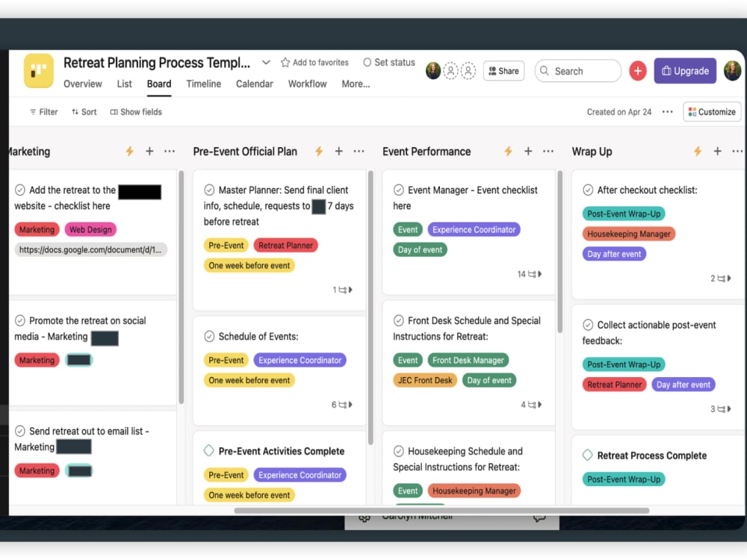The width and height of the screenshot is (747, 560).
Task: Add a task in Pre-Event Official Plan column
Action: tap(338, 151)
